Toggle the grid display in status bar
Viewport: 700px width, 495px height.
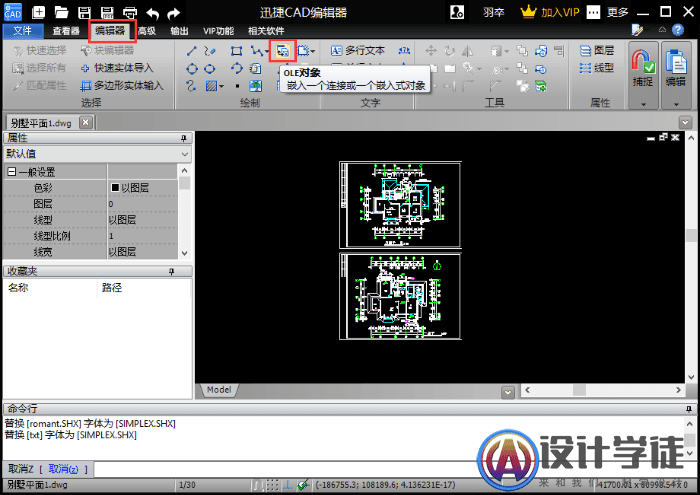272,484
